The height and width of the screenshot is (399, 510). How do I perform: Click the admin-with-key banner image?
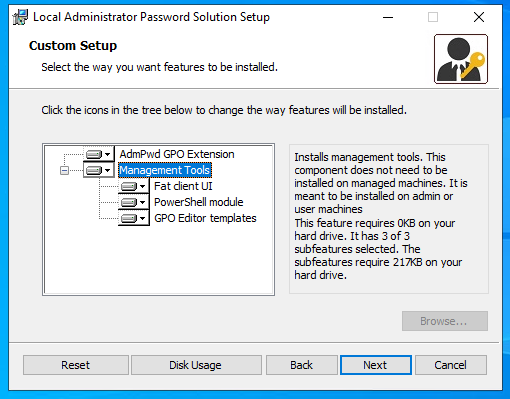(x=461, y=59)
